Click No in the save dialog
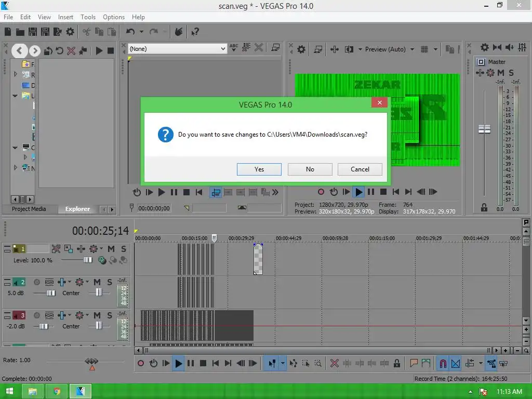The width and height of the screenshot is (532, 399). coord(310,169)
